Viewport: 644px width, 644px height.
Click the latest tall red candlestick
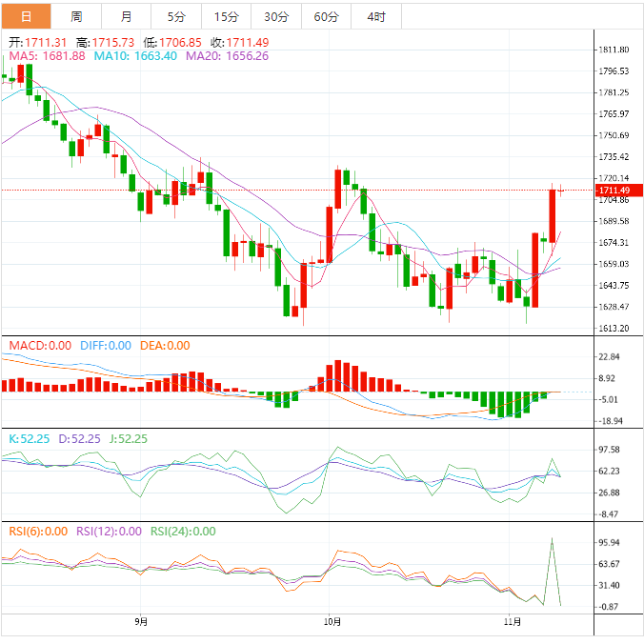tap(553, 215)
